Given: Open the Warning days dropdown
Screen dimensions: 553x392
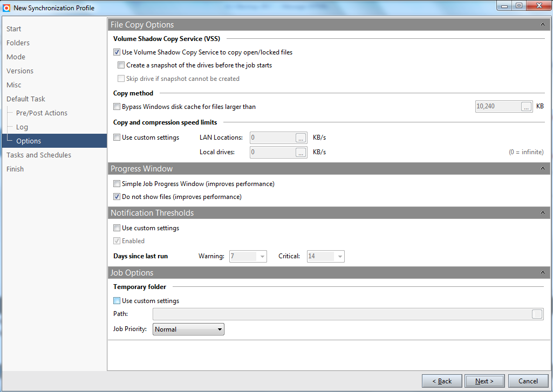Looking at the screenshot, I should pyautogui.click(x=262, y=257).
